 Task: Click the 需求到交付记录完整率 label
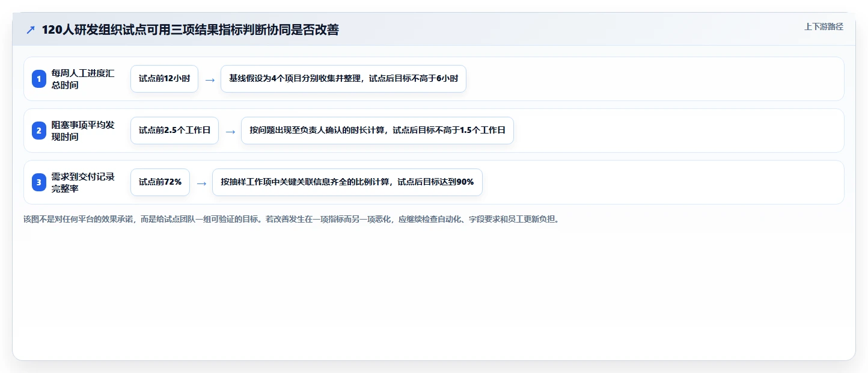[x=83, y=182]
